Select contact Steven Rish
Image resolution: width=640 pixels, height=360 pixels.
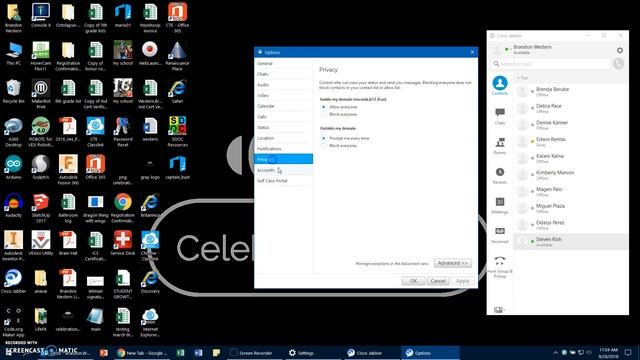[571, 242]
